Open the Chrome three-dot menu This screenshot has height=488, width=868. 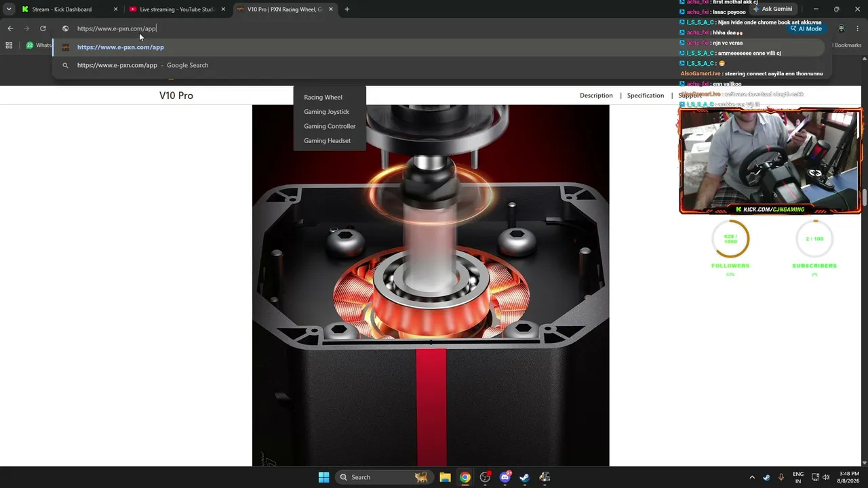pyautogui.click(x=858, y=28)
